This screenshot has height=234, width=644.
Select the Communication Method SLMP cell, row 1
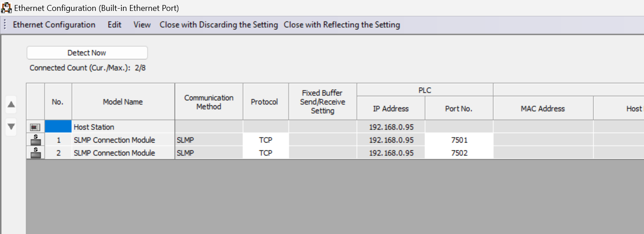209,140
